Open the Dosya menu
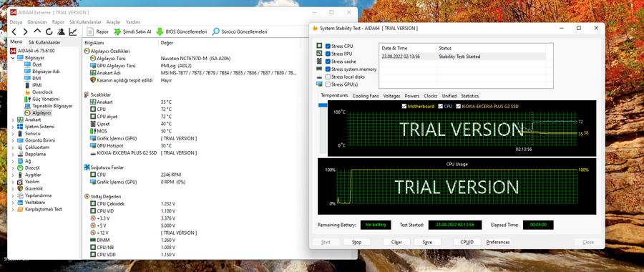Image resolution: width=644 pixels, height=272 pixels. coord(16,21)
